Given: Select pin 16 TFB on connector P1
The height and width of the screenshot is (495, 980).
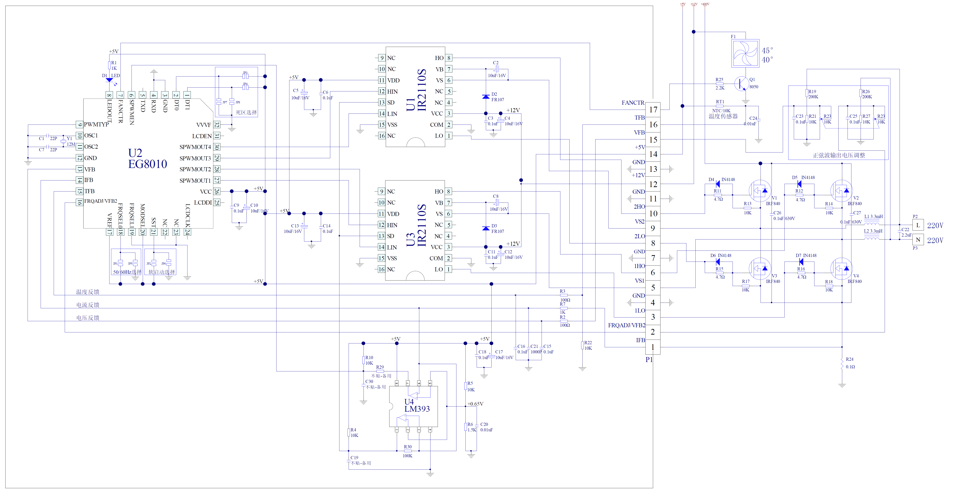Looking at the screenshot, I should [x=653, y=124].
